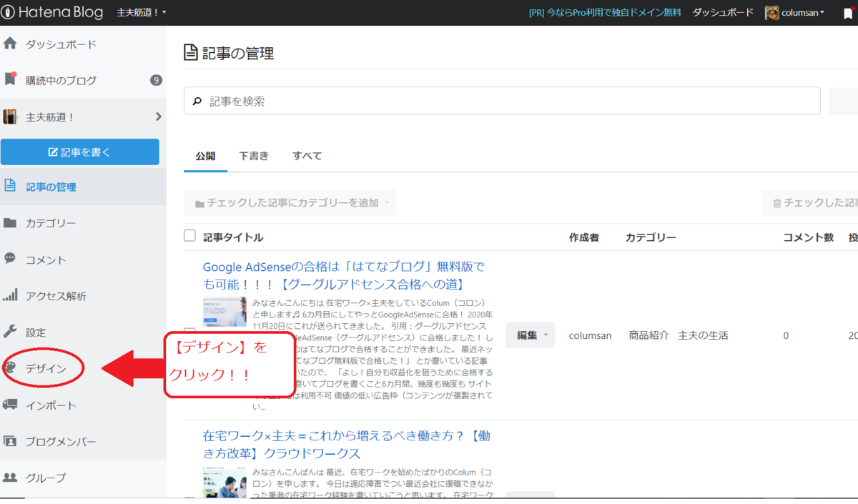Click the カテゴリー column header
This screenshot has width=858, height=504.
651,237
